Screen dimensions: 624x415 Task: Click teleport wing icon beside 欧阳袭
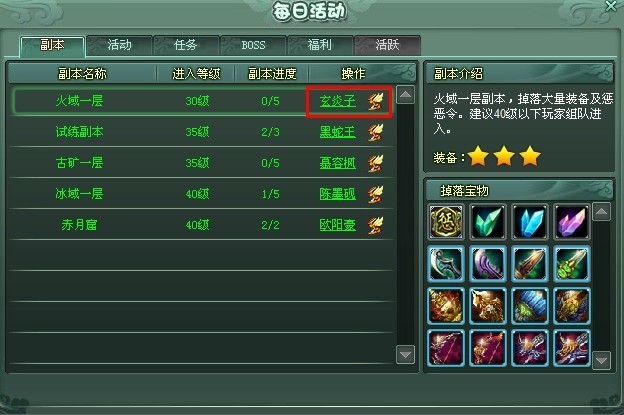[x=375, y=225]
